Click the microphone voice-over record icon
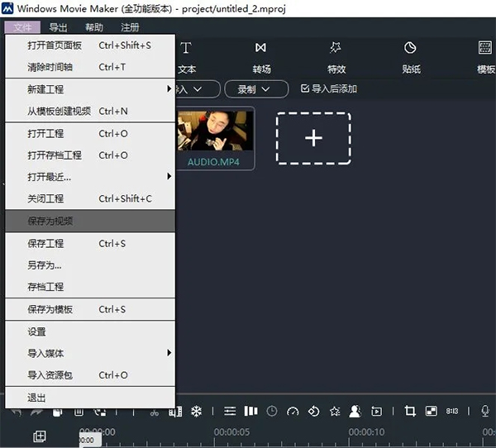 [x=485, y=411]
